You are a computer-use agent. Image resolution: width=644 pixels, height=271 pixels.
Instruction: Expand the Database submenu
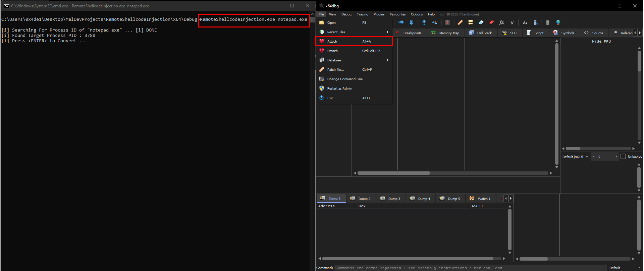coord(354,60)
